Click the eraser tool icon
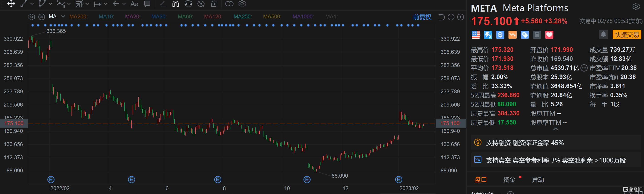 click(x=163, y=4)
